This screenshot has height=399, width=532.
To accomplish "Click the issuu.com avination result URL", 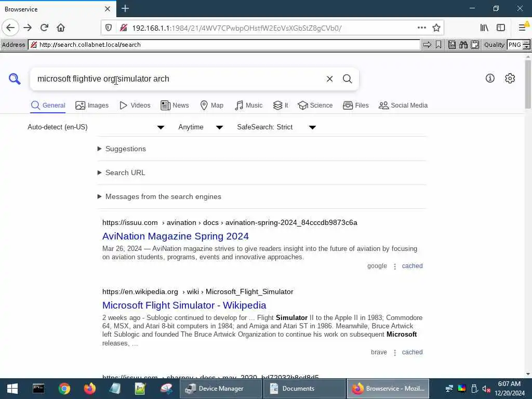I will [x=230, y=222].
